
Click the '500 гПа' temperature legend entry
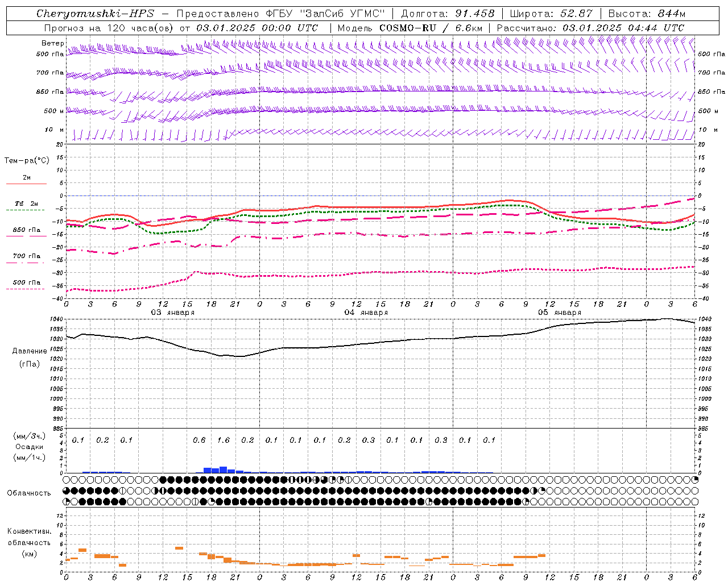point(26,282)
